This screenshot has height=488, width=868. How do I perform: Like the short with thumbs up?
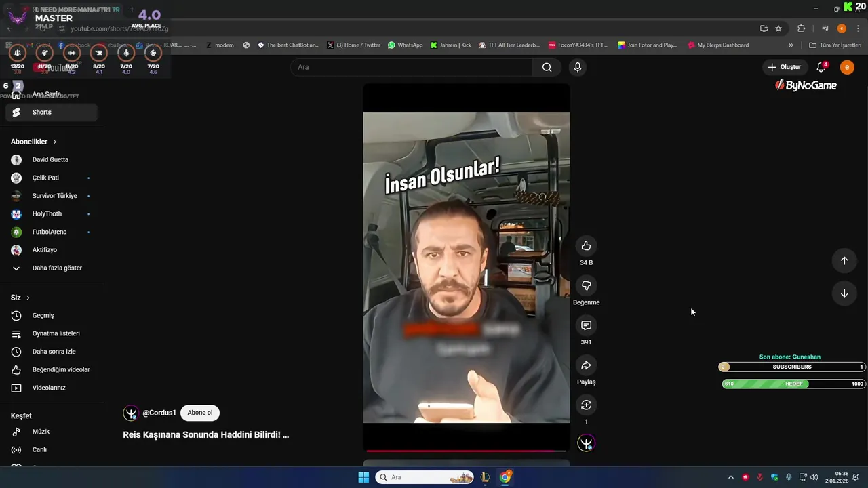tap(586, 246)
